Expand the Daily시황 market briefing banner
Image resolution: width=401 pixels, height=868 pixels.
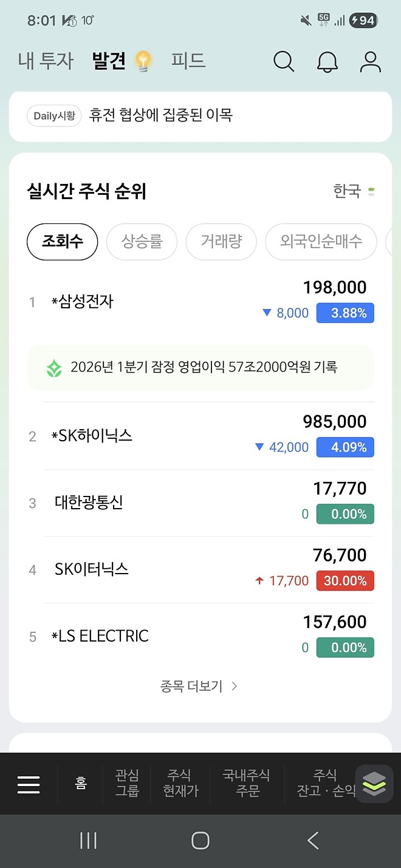tap(200, 115)
